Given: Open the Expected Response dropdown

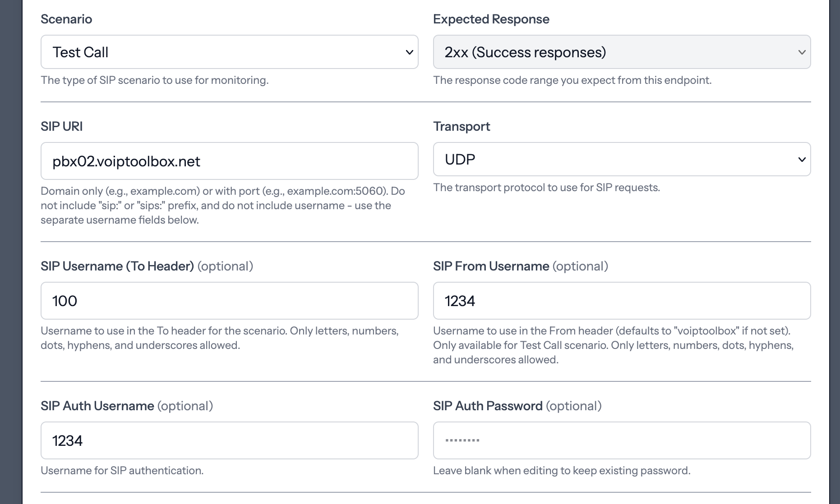Looking at the screenshot, I should [621, 52].
